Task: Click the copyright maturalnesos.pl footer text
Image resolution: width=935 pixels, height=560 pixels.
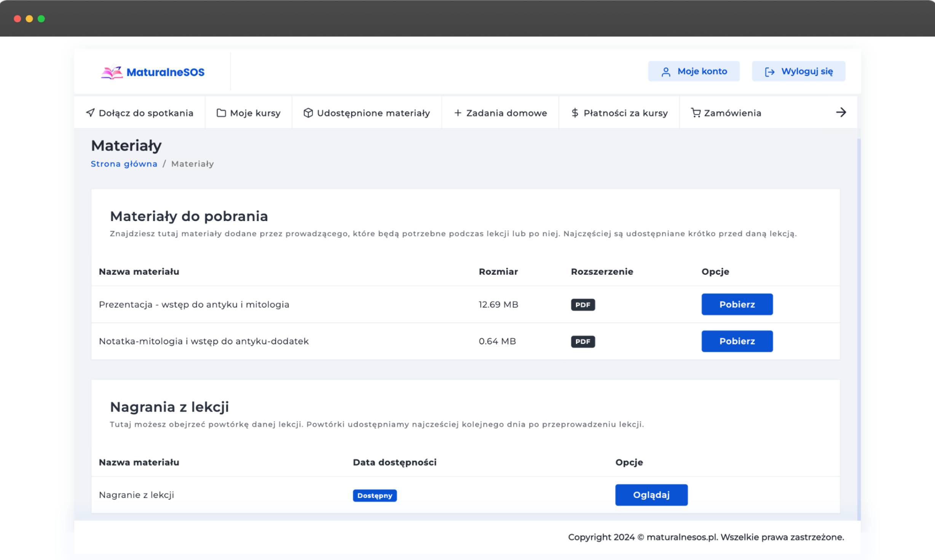Action: point(706,537)
